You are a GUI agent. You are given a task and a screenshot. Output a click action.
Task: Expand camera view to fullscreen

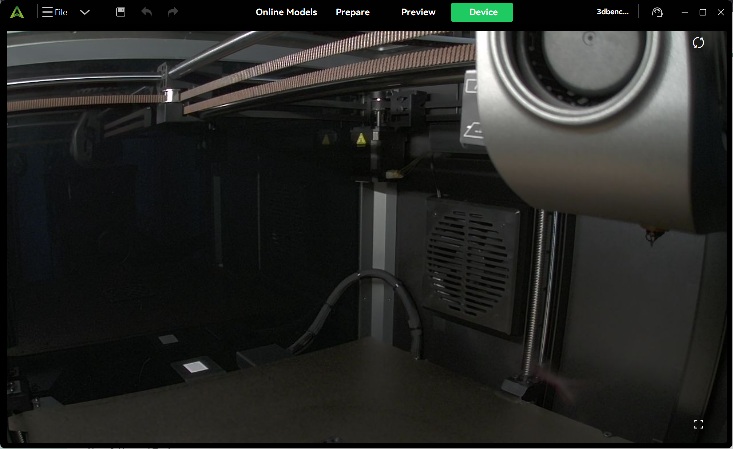coord(698,424)
